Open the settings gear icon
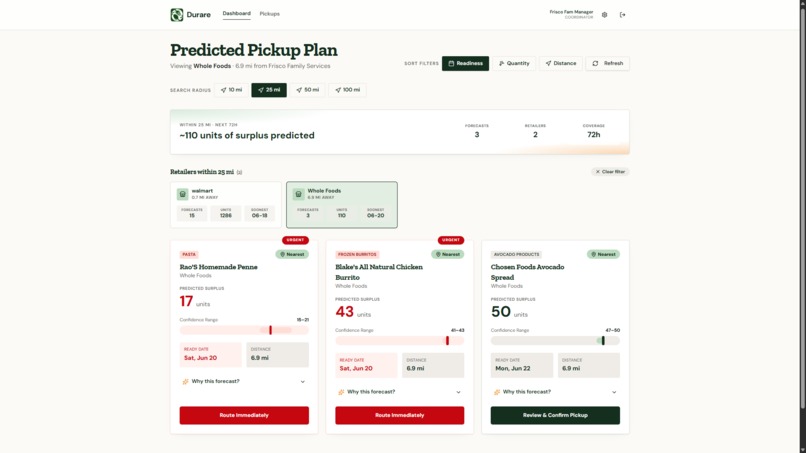Image resolution: width=806 pixels, height=453 pixels. [604, 15]
